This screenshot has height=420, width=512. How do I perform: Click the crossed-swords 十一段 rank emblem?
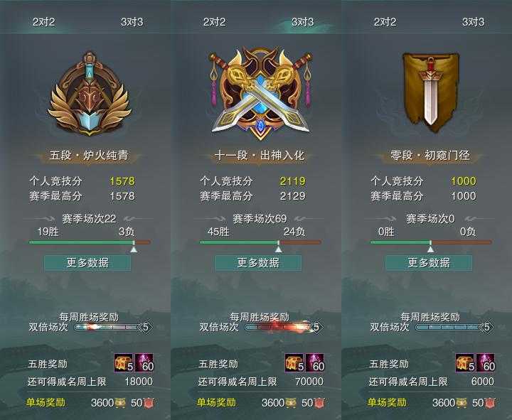coord(260,94)
